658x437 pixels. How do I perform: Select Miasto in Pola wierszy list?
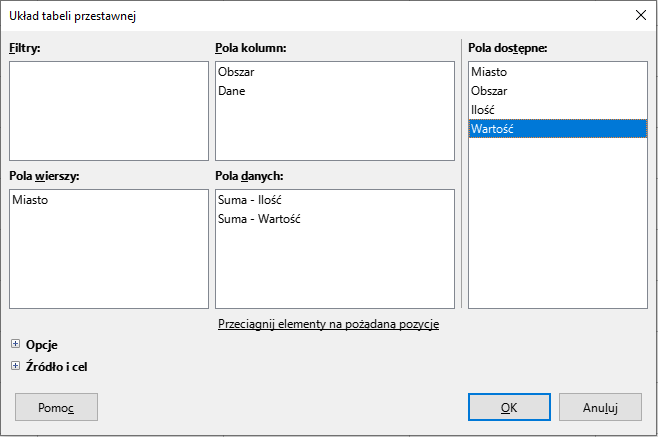31,200
